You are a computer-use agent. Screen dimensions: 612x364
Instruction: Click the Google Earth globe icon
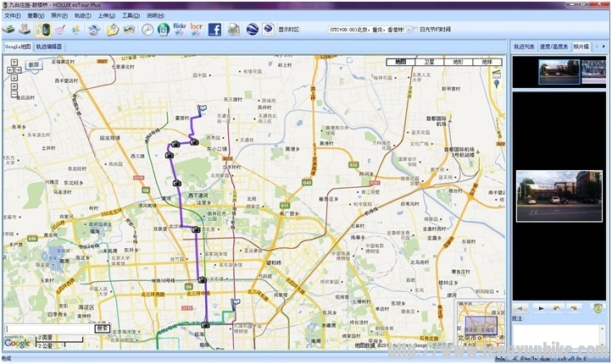tap(253, 30)
